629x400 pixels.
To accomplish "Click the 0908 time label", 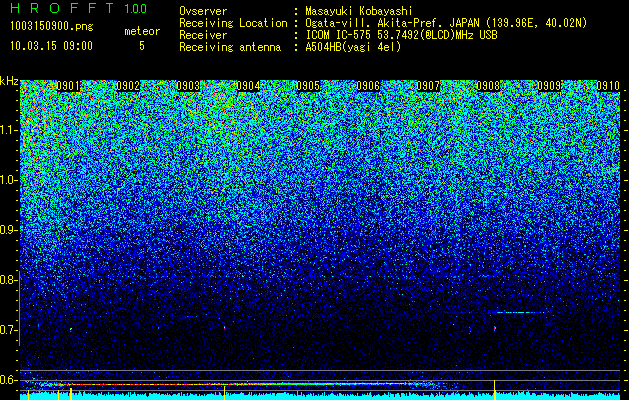I will (x=488, y=86).
